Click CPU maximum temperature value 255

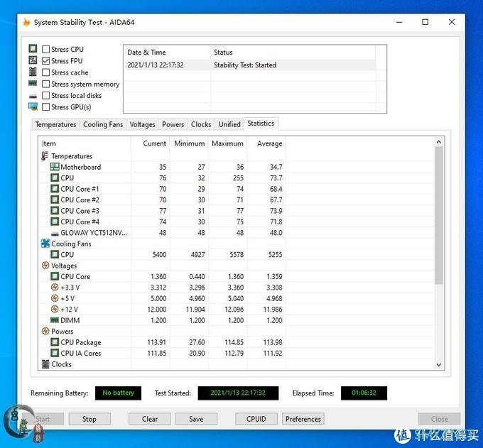tap(239, 178)
